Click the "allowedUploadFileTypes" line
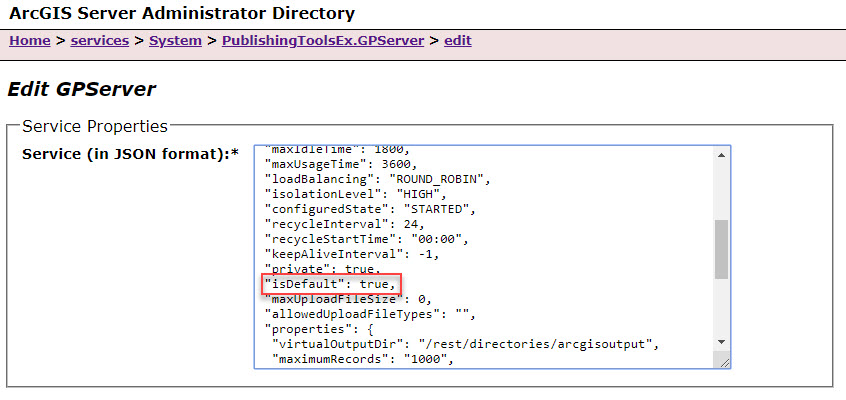Viewport: 846px width, 400px height. 370,314
